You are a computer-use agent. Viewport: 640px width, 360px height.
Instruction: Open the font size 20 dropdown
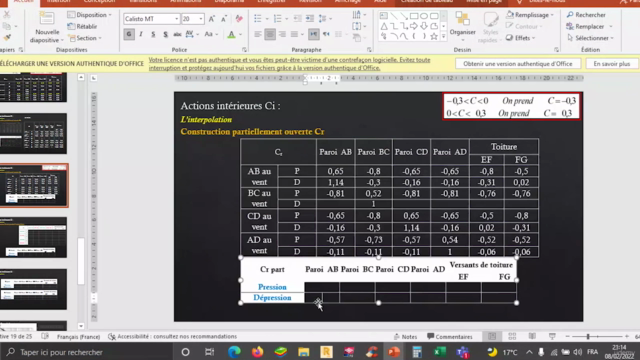pos(200,19)
